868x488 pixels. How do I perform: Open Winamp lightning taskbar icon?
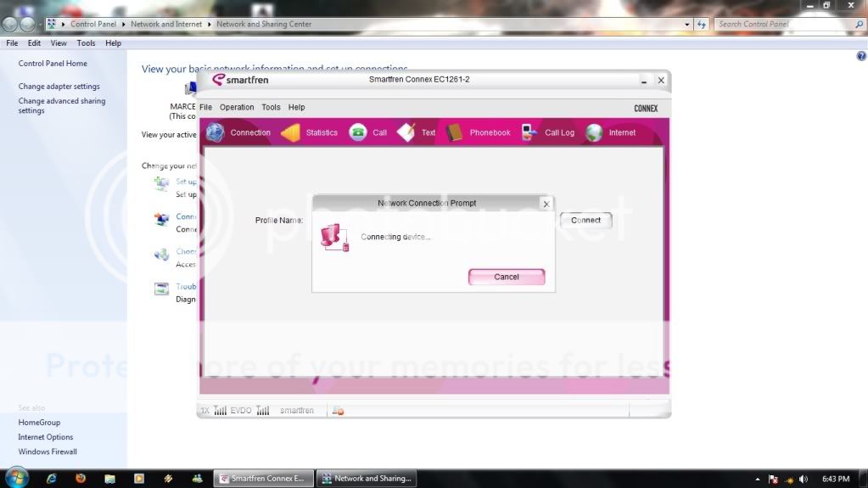click(168, 479)
